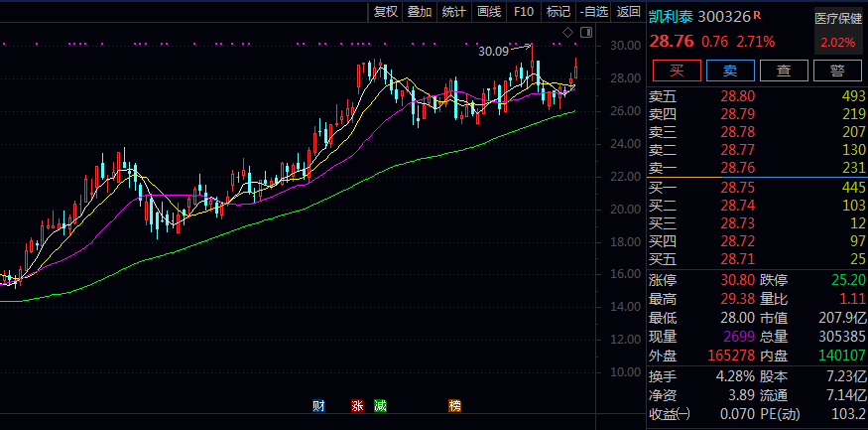Image resolution: width=868 pixels, height=430 pixels.
Task: Click the 卖一 volume 231
Action: click(x=853, y=168)
